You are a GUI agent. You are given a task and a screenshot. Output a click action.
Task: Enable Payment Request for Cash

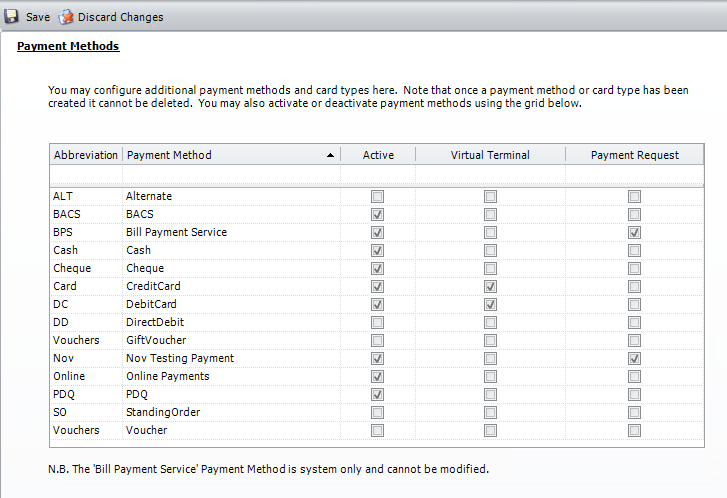[x=634, y=251]
